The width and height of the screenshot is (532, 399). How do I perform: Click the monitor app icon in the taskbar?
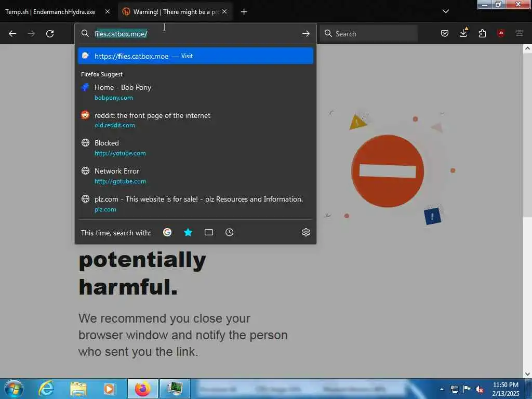tap(175, 389)
